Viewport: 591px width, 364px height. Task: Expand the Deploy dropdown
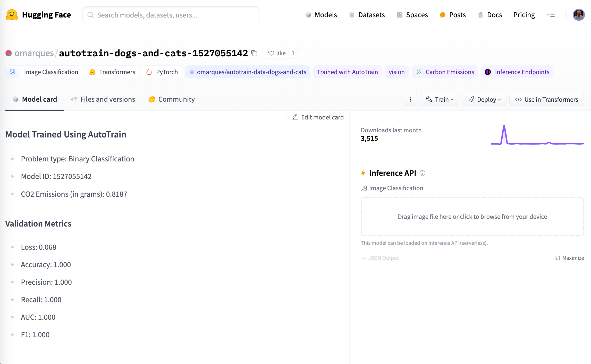484,99
